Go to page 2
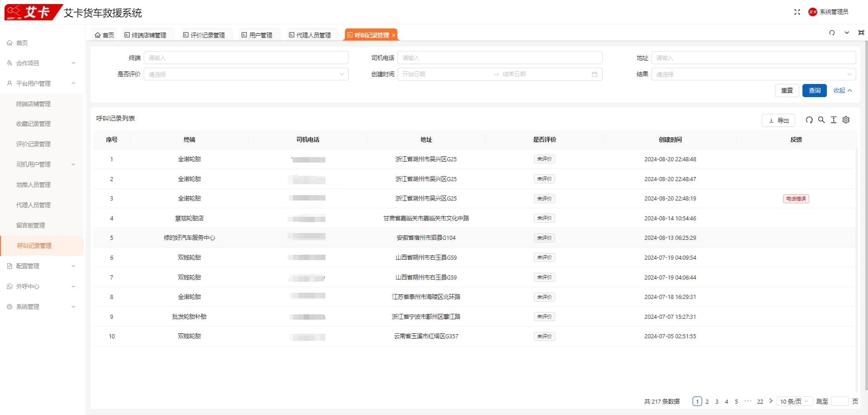The width and height of the screenshot is (868, 415). (707, 401)
